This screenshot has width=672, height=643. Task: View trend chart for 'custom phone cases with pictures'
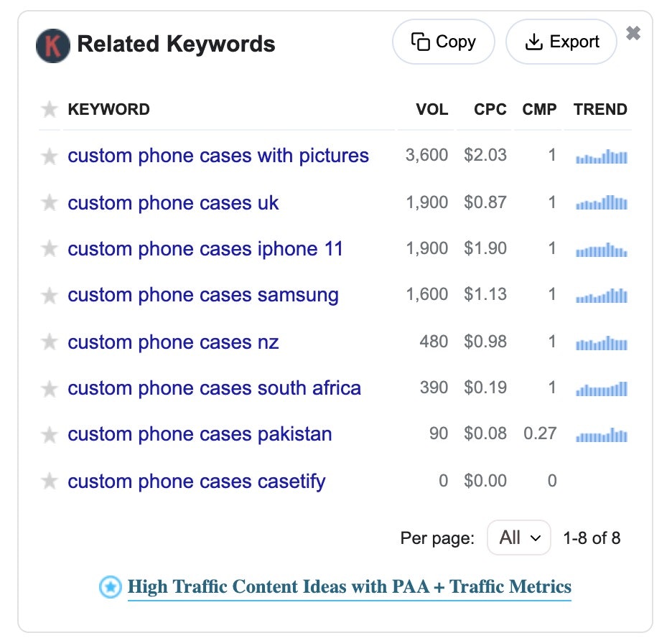(602, 156)
